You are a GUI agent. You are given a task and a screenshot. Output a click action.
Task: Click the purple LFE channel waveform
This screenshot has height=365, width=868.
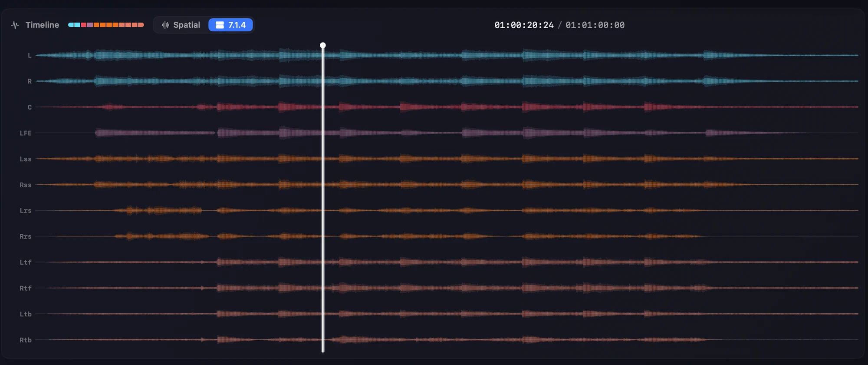[x=447, y=133]
